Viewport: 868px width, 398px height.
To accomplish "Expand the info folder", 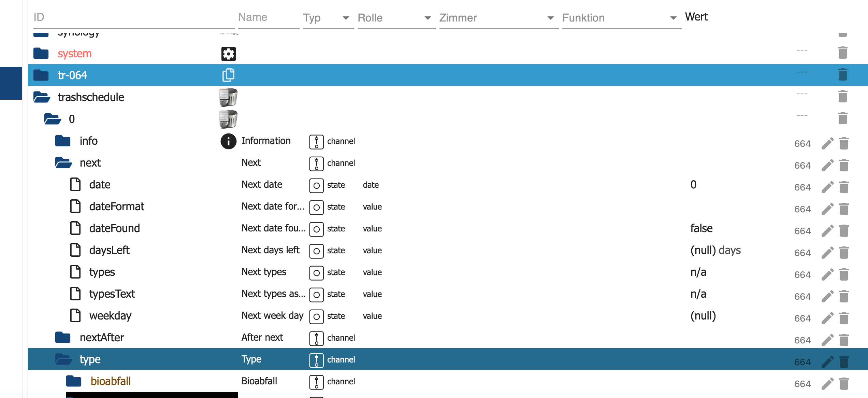I will click(x=63, y=141).
